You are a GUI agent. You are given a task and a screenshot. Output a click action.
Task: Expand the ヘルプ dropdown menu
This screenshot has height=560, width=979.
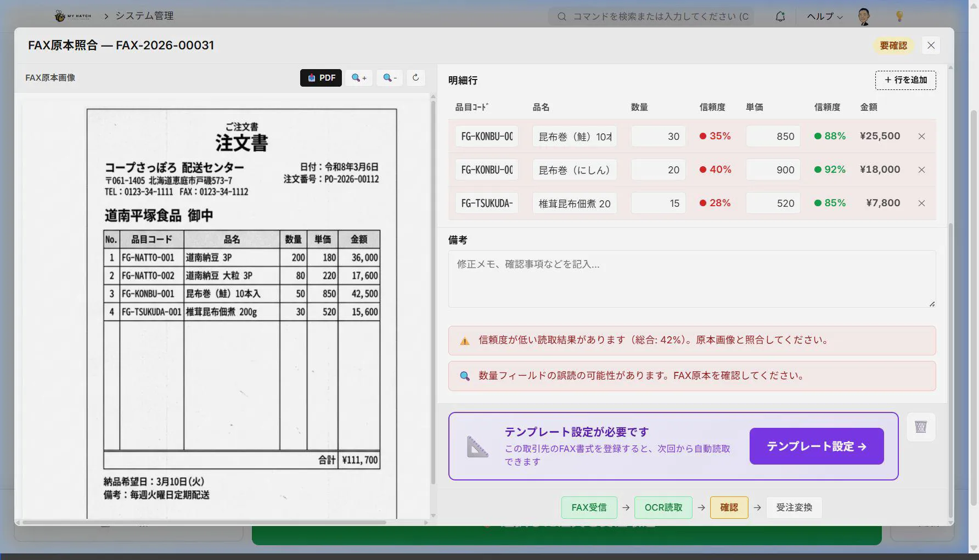824,16
